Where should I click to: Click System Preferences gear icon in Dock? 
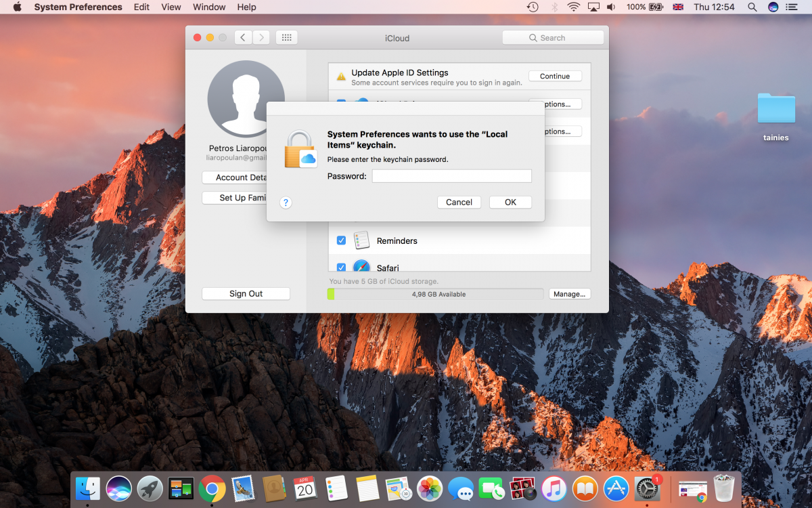pyautogui.click(x=648, y=488)
